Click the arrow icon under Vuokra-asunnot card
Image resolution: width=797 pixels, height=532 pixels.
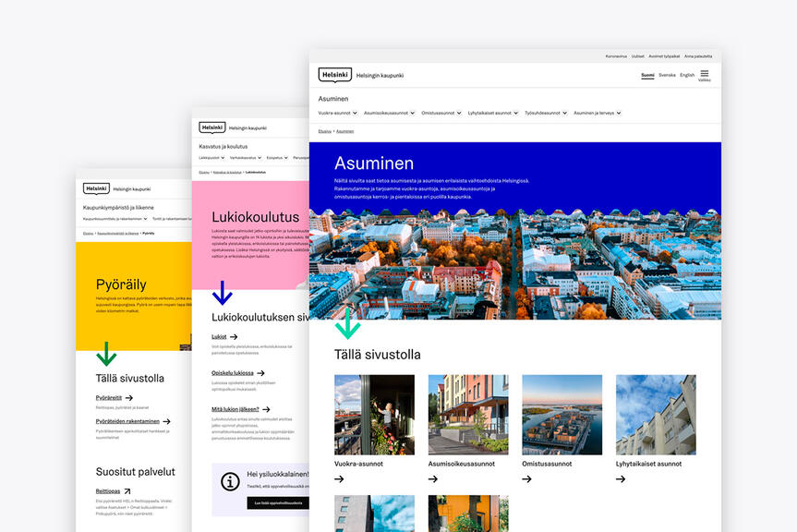[x=339, y=479]
